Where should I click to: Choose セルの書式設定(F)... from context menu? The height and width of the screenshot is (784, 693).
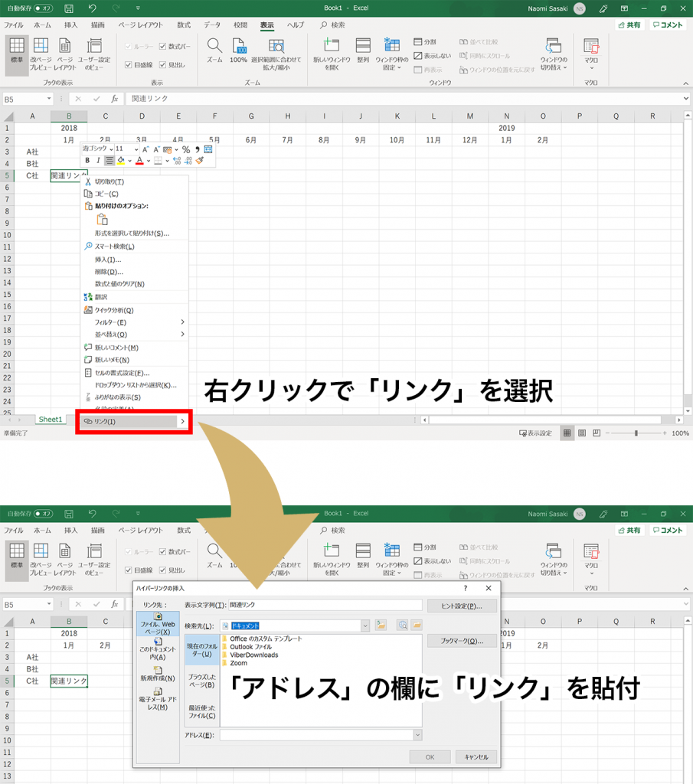121,372
